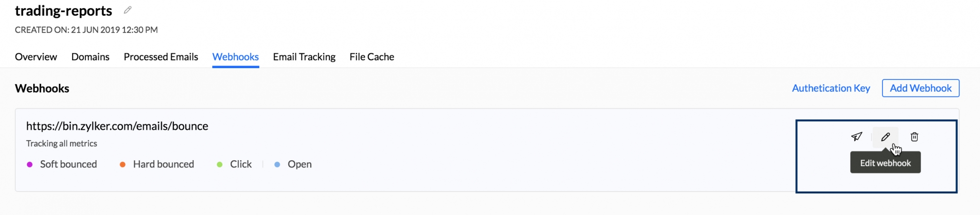Open the Email Tracking tab
The image size is (980, 215).
click(304, 57)
